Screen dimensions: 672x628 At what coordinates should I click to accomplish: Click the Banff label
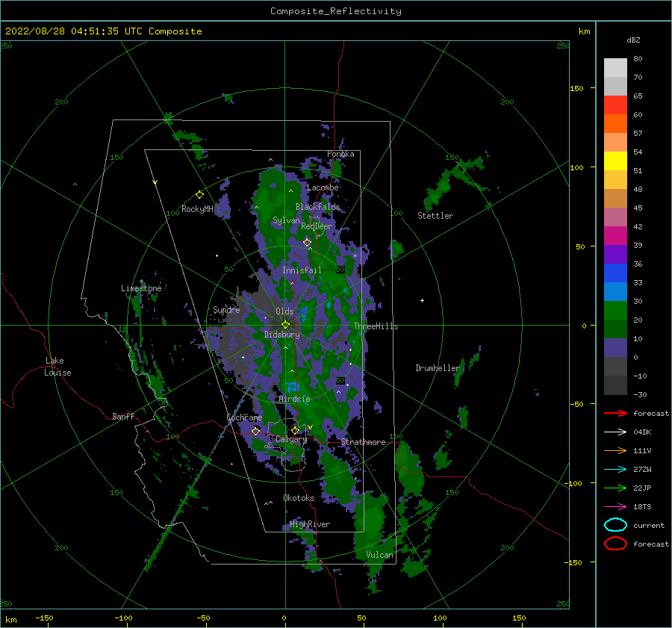coord(123,416)
